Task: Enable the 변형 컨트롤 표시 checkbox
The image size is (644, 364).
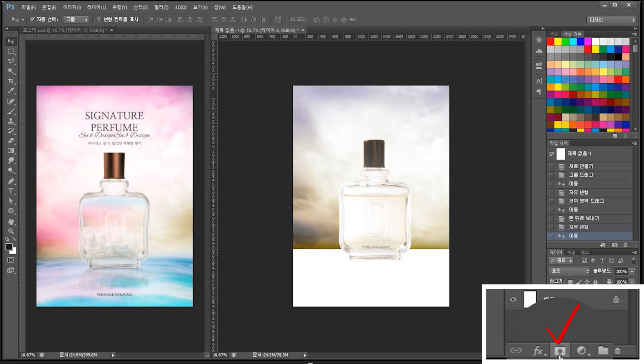Action: [99, 20]
